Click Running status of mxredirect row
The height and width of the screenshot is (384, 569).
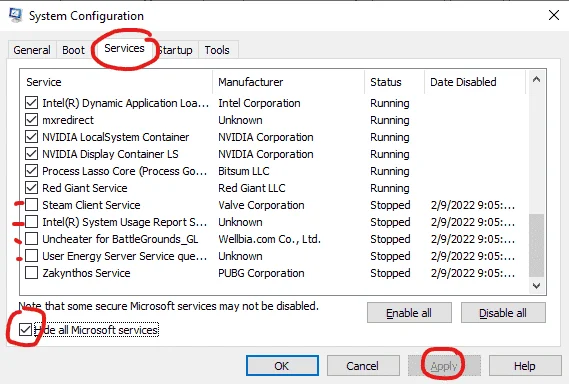(390, 120)
